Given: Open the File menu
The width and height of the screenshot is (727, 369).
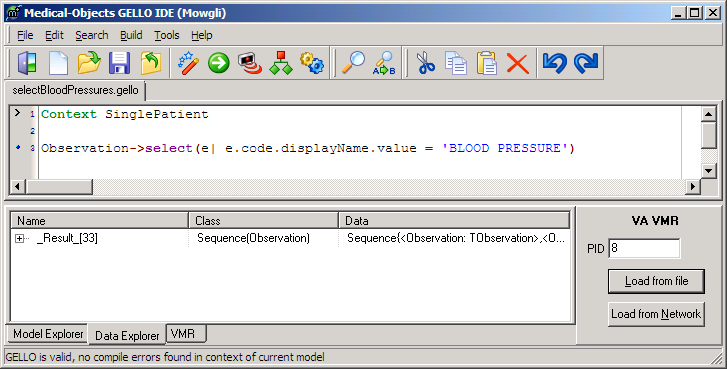Looking at the screenshot, I should (x=25, y=35).
